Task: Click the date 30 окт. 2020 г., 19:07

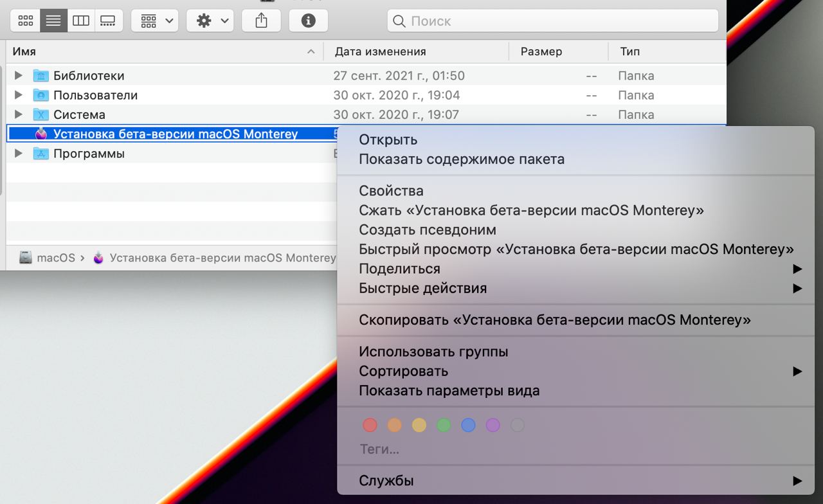Action: [397, 114]
